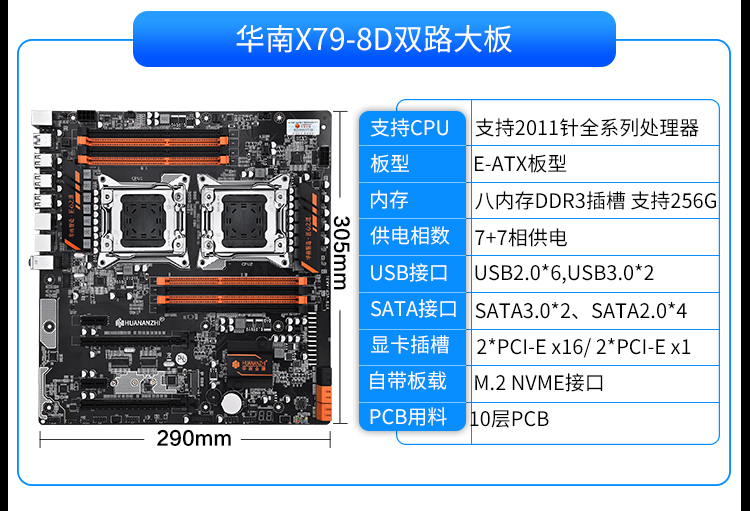Click the 自带板载 label cell
Image resolution: width=750 pixels, height=511 pixels.
412,383
